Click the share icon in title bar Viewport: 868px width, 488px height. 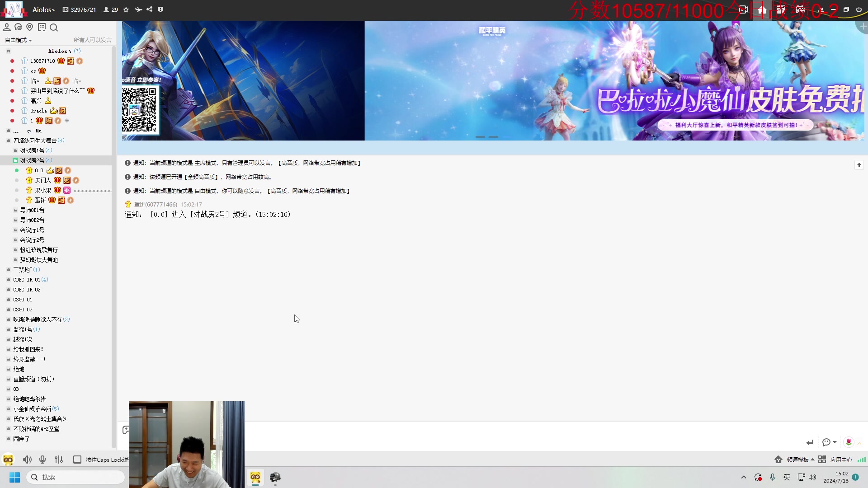pyautogui.click(x=150, y=9)
